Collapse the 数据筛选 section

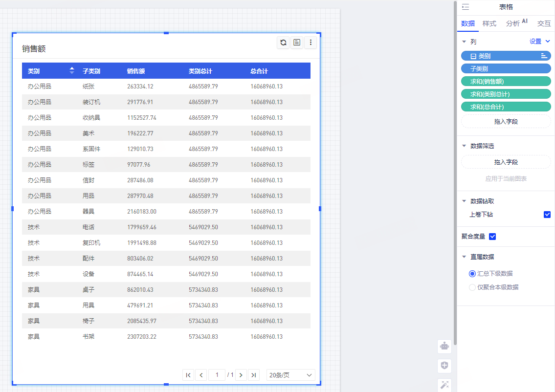(x=464, y=146)
